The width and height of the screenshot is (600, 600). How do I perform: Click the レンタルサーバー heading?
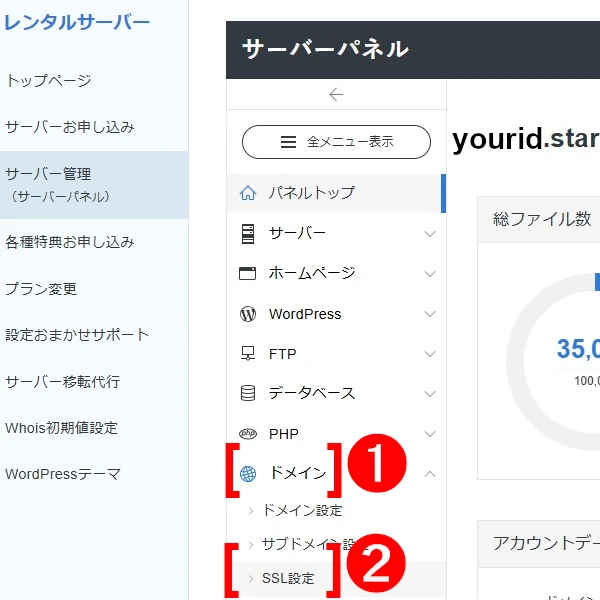(77, 22)
